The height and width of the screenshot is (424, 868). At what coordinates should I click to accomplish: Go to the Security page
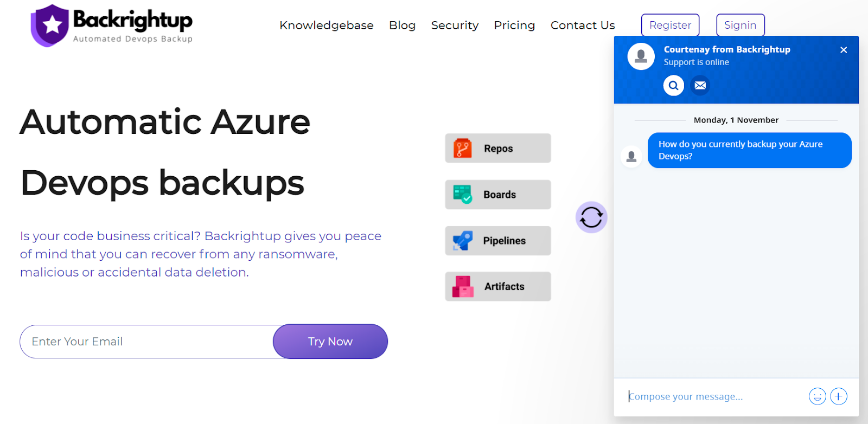tap(455, 25)
